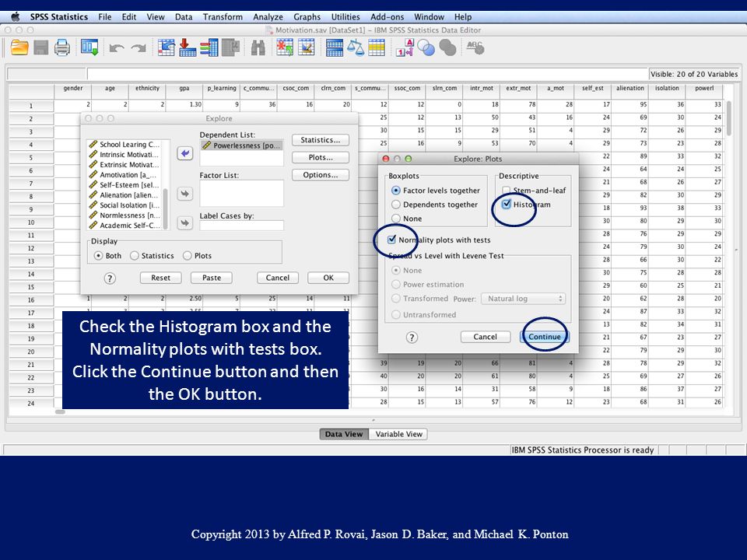Click the blue arrow to move variable out of Dependent List
Viewport: 747px width, 560px height.
pos(185,153)
